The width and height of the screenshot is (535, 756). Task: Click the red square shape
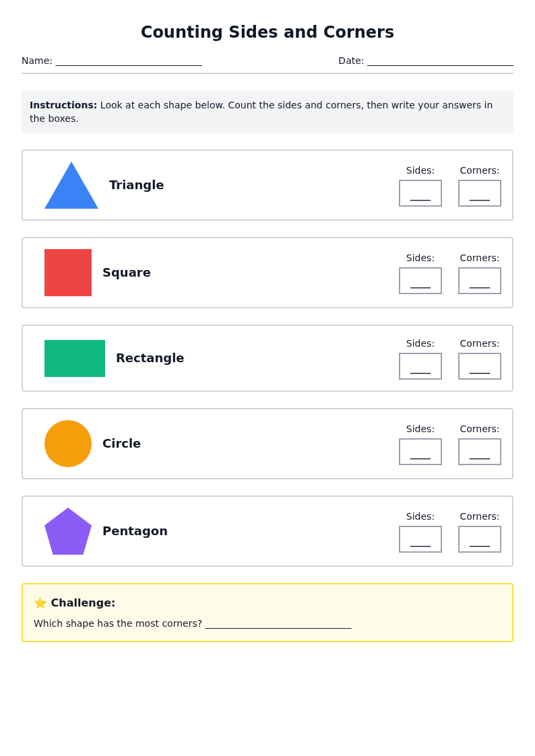tap(68, 273)
